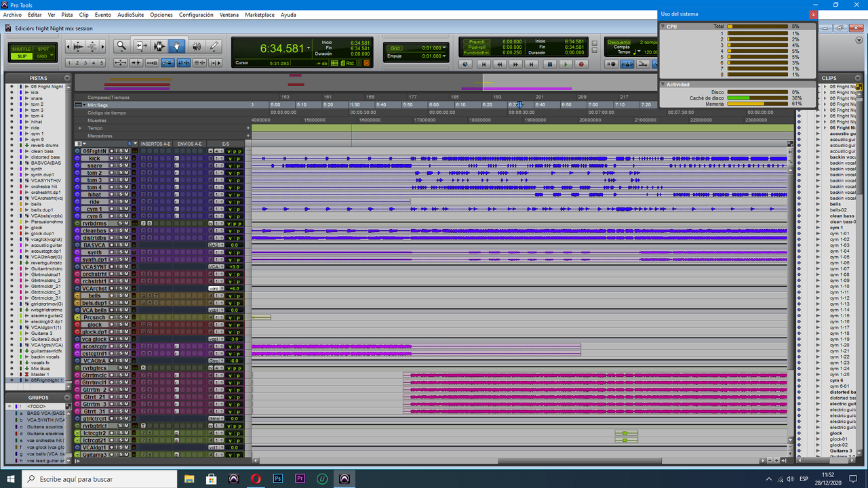Select the Scrubber speaker tool

click(197, 46)
